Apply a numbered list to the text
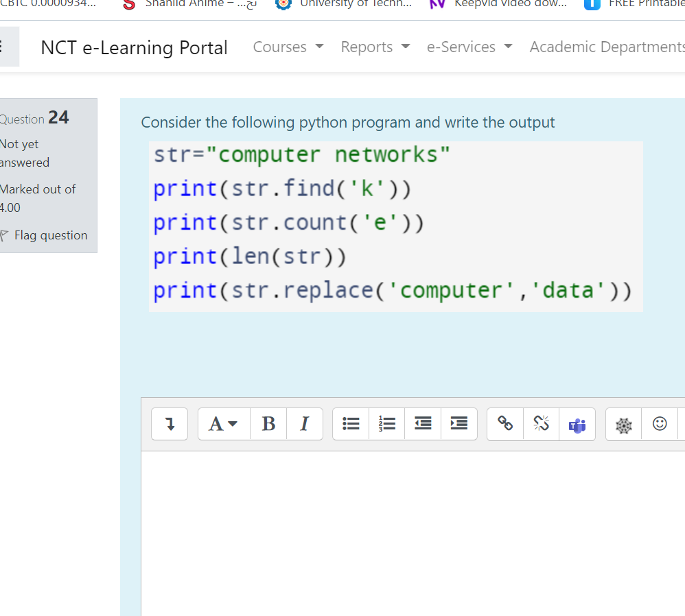This screenshot has width=685, height=616. (x=386, y=424)
